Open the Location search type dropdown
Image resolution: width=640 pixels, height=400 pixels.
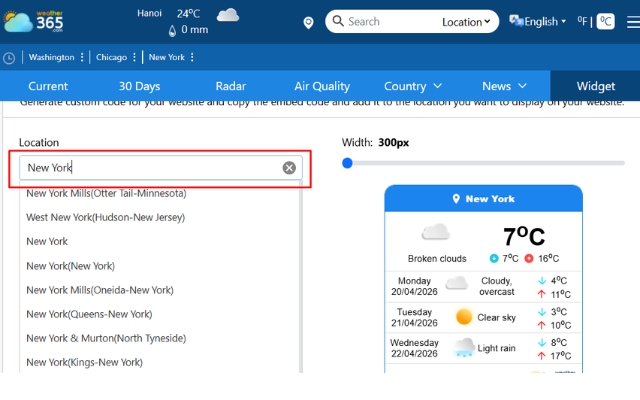tap(467, 21)
